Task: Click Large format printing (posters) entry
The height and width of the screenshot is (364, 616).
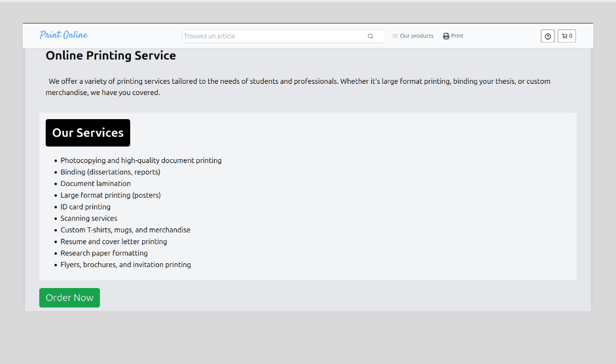Action: click(x=110, y=195)
